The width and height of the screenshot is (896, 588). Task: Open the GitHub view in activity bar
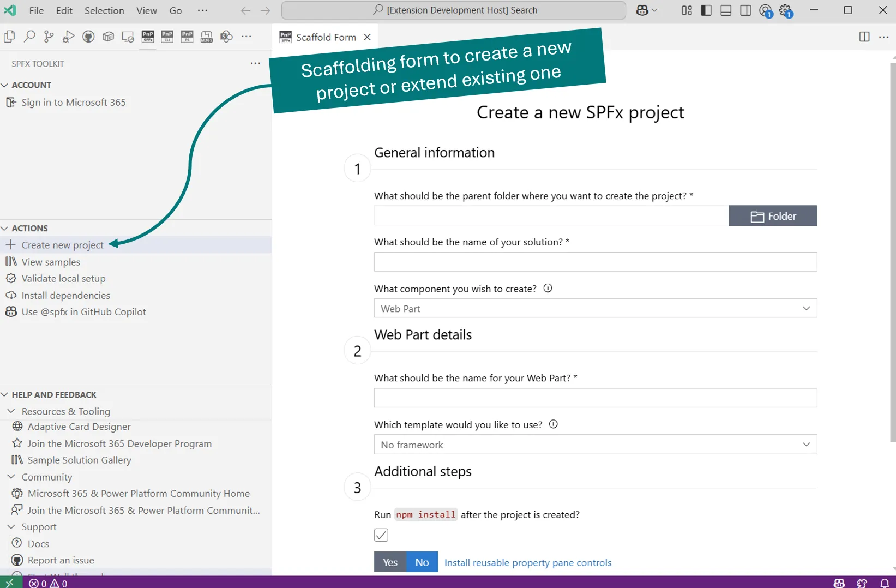coord(88,37)
